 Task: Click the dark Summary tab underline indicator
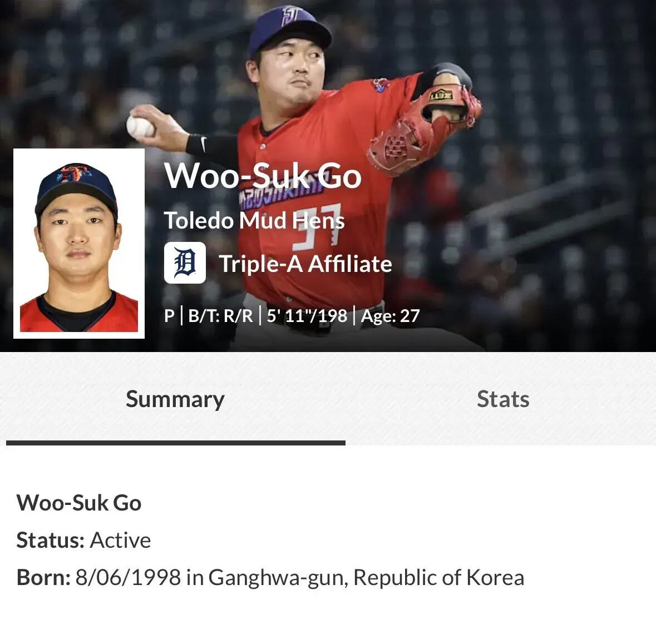pos(176,443)
